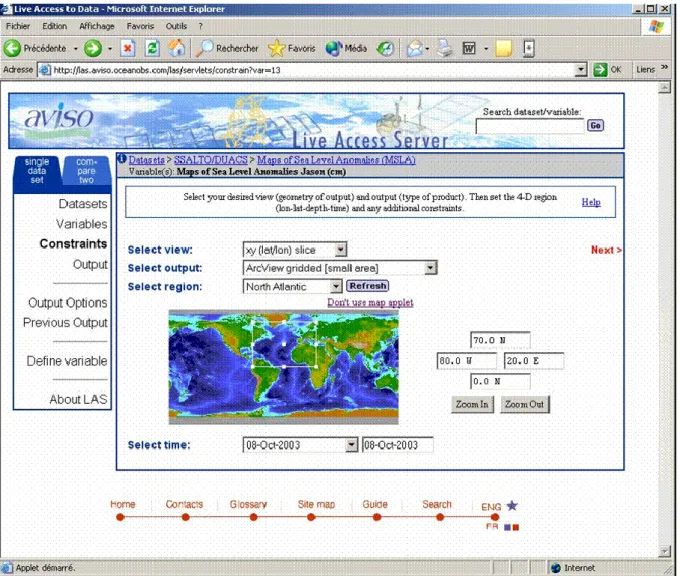Click the world map region selector

[x=284, y=367]
